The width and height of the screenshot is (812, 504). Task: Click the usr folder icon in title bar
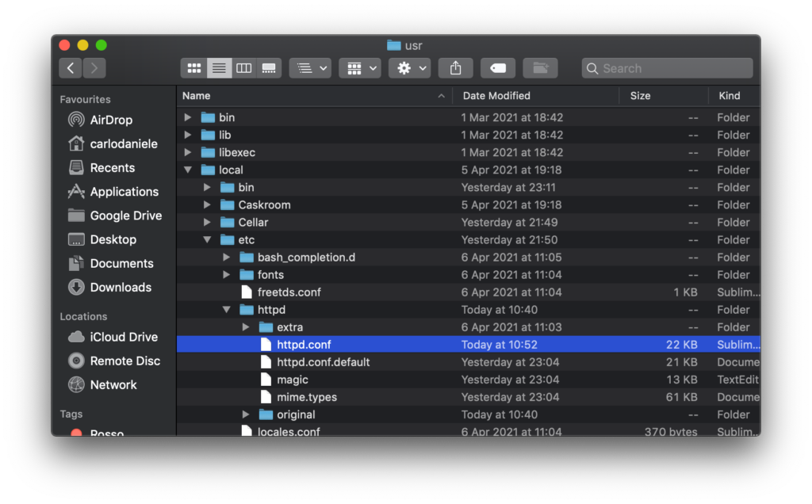[394, 45]
